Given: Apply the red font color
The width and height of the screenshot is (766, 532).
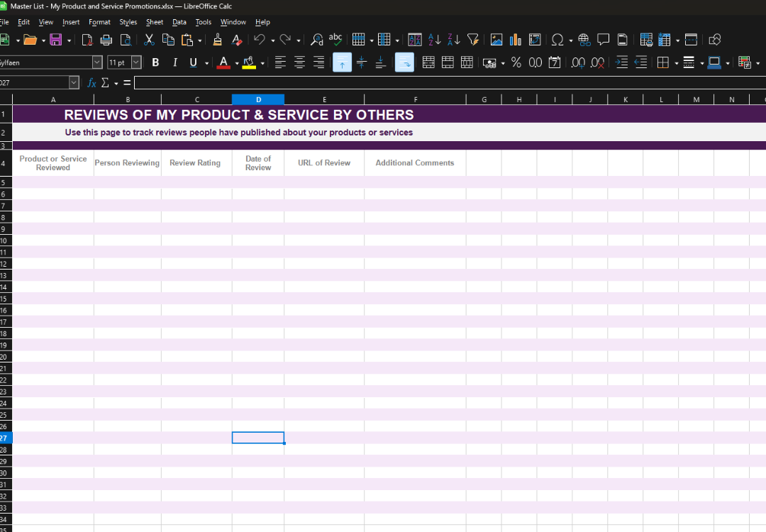Looking at the screenshot, I should click(223, 62).
